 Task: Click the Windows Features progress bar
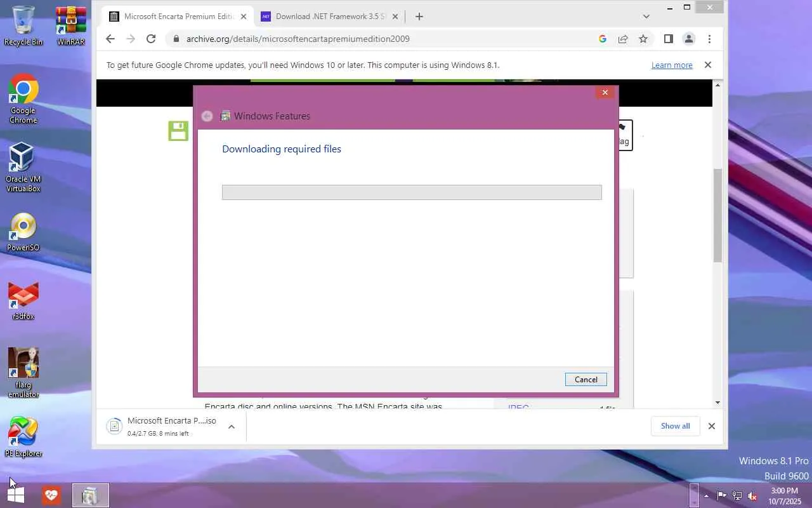click(412, 192)
